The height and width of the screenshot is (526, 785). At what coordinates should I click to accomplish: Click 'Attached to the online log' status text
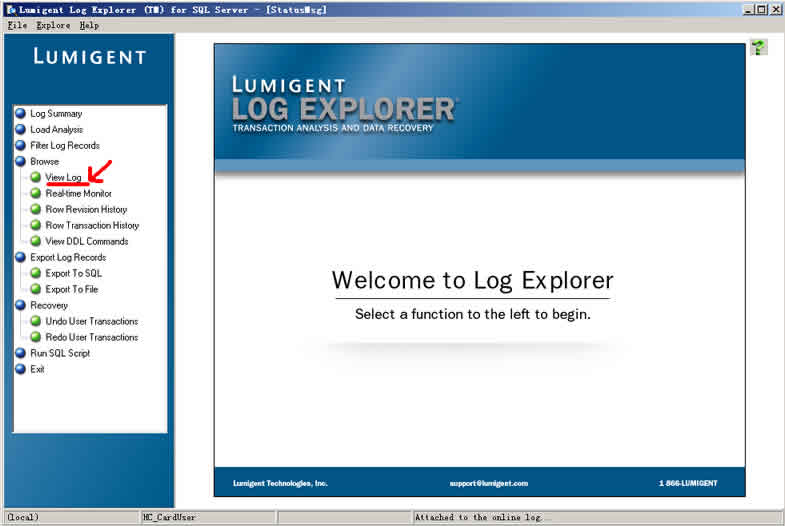478,517
